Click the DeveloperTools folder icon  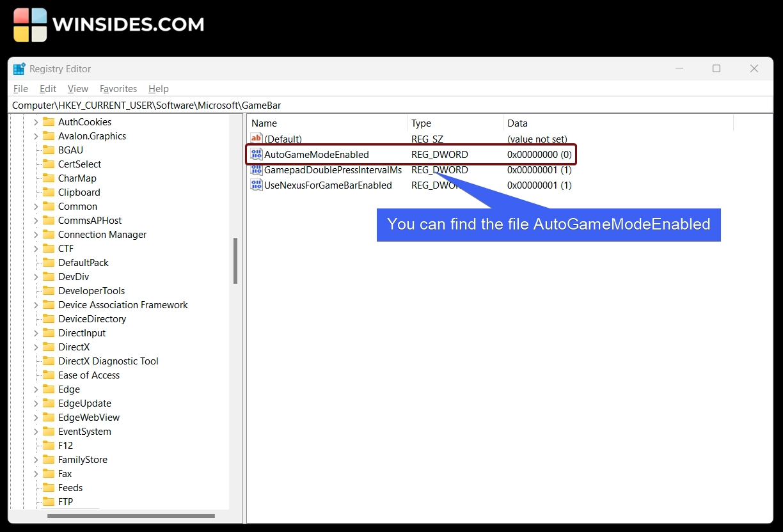tap(49, 290)
